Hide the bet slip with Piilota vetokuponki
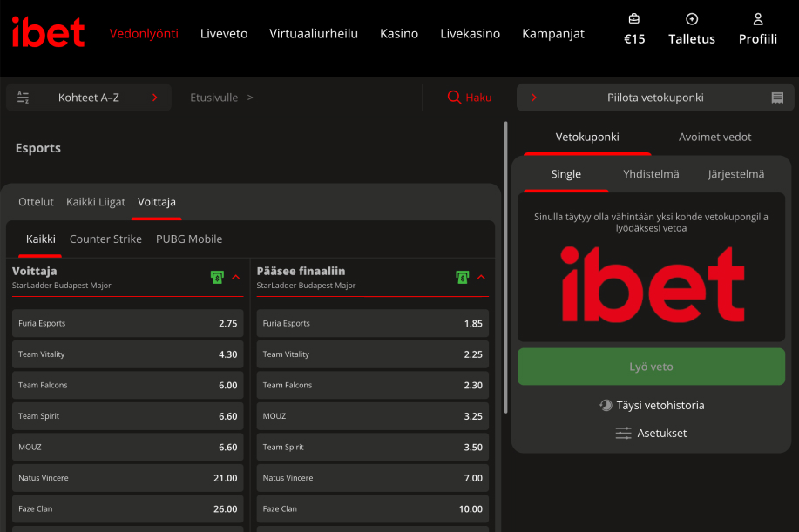Image resolution: width=799 pixels, height=532 pixels. [655, 98]
